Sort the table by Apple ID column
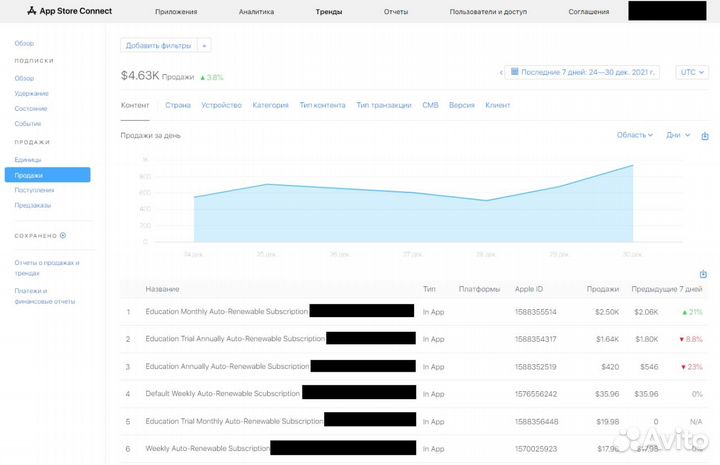Screen dimensions: 720x465 528,289
